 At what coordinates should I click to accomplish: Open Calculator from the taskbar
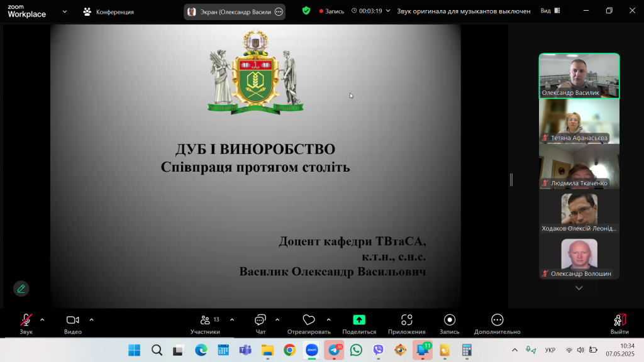pyautogui.click(x=467, y=350)
